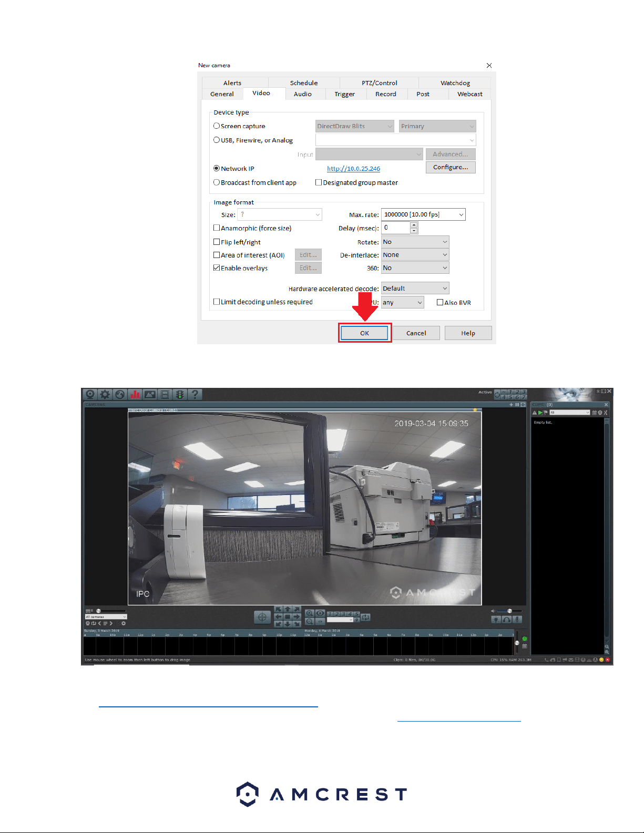
Task: Switch to the Trigger tab
Action: 344,94
